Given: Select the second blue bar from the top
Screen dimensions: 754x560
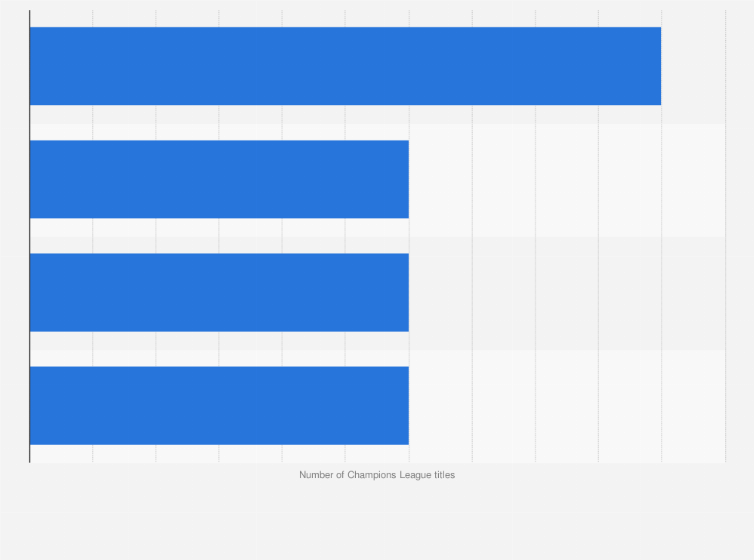Looking at the screenshot, I should (219, 179).
